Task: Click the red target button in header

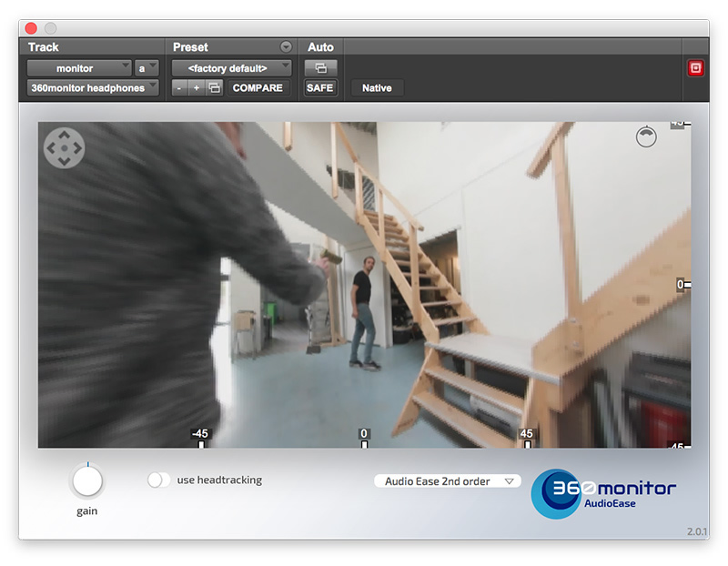Action: click(695, 68)
